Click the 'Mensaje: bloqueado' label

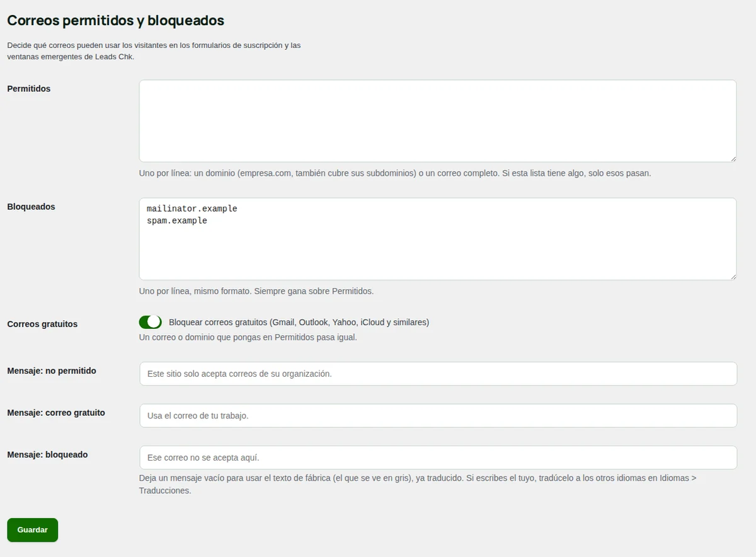click(47, 454)
